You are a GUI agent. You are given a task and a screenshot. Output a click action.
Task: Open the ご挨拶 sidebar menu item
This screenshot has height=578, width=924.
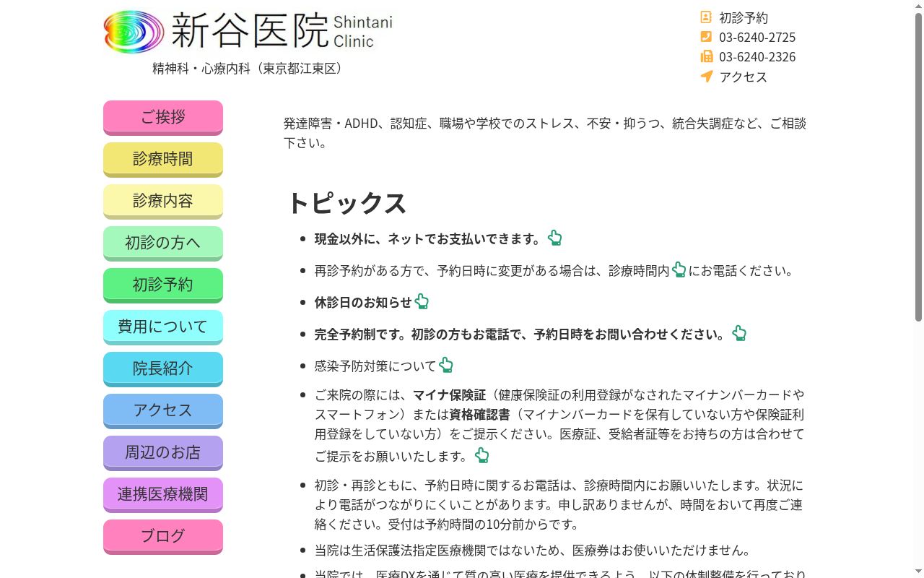tap(163, 117)
